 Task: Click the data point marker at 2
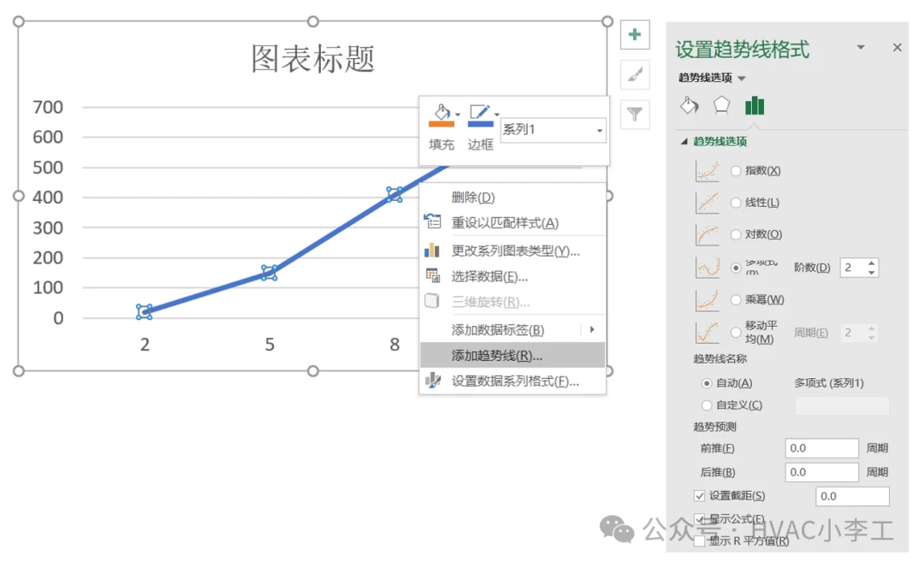tap(145, 311)
